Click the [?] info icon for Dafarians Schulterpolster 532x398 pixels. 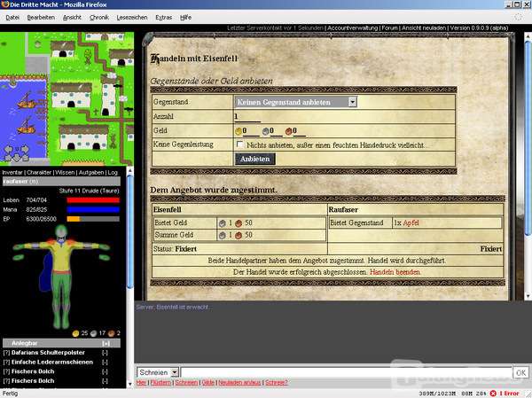[x=6, y=353]
